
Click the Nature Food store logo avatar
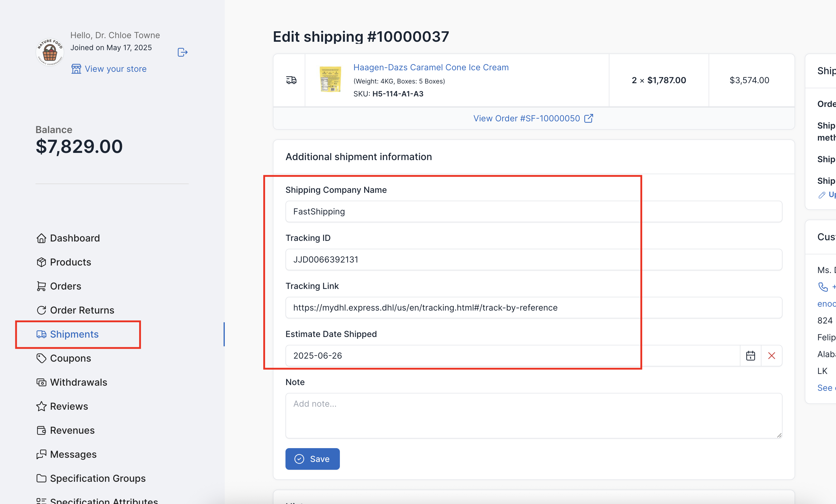(x=50, y=52)
